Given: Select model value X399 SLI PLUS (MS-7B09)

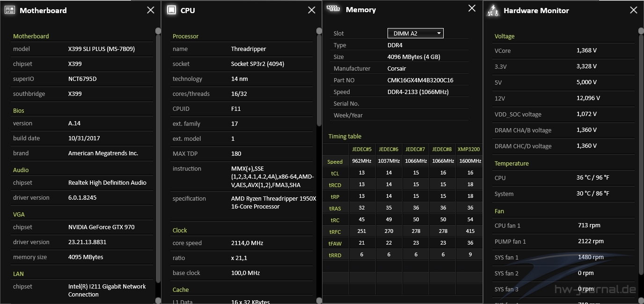Looking at the screenshot, I should 102,49.
